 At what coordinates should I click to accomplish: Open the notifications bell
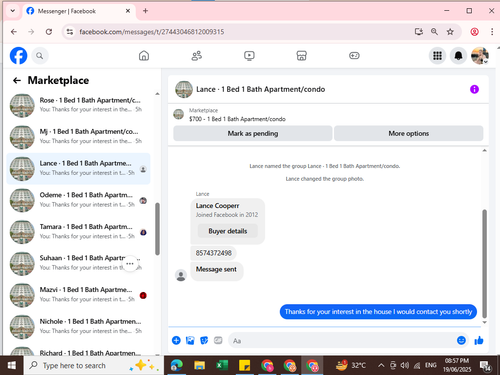coord(459,56)
